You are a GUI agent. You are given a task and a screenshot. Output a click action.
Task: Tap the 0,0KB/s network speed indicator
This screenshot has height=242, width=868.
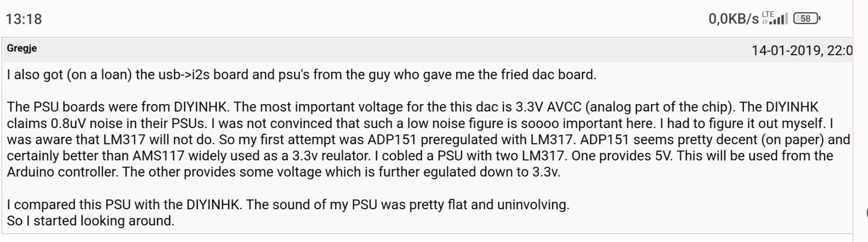(x=734, y=19)
